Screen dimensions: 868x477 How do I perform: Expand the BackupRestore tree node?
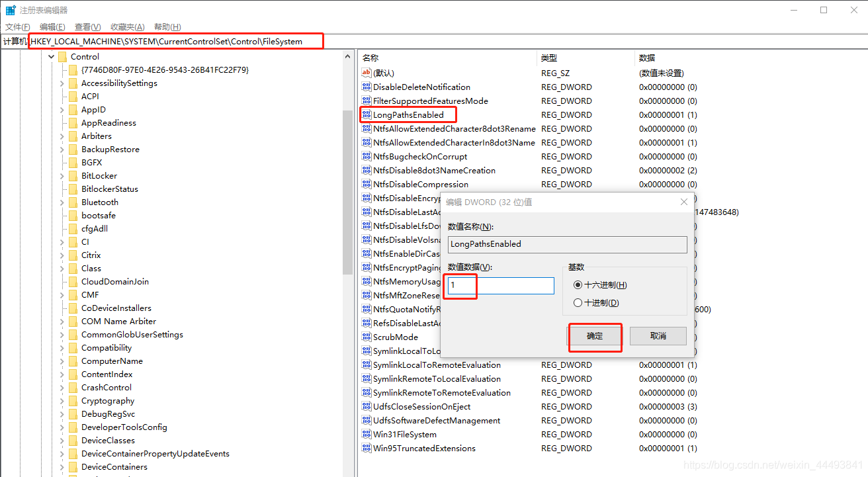coord(62,149)
